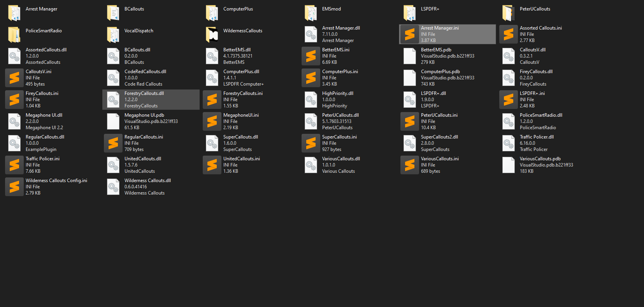Select the Megaphone UI.pdb blank file icon
The image size is (644, 307).
click(x=113, y=121)
